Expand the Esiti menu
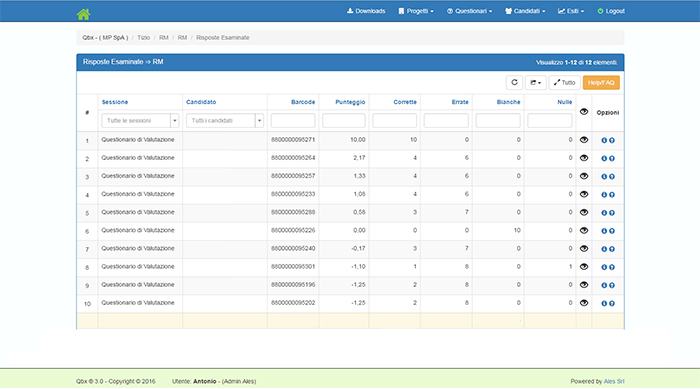 (571, 11)
